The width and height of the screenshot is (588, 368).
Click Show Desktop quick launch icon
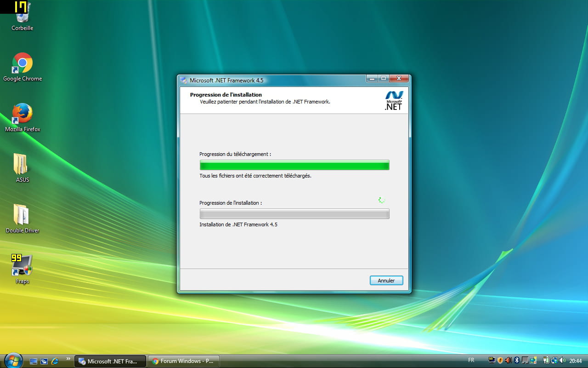(x=34, y=361)
